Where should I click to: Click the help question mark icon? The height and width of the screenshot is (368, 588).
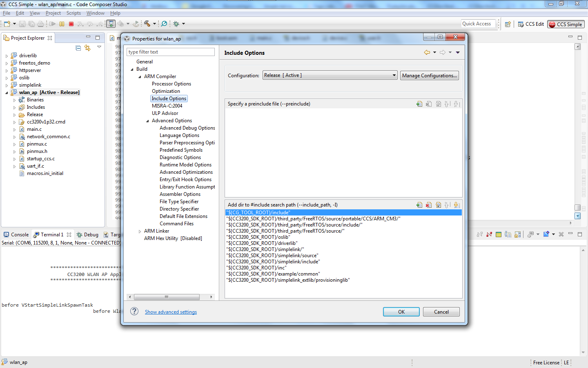[134, 312]
